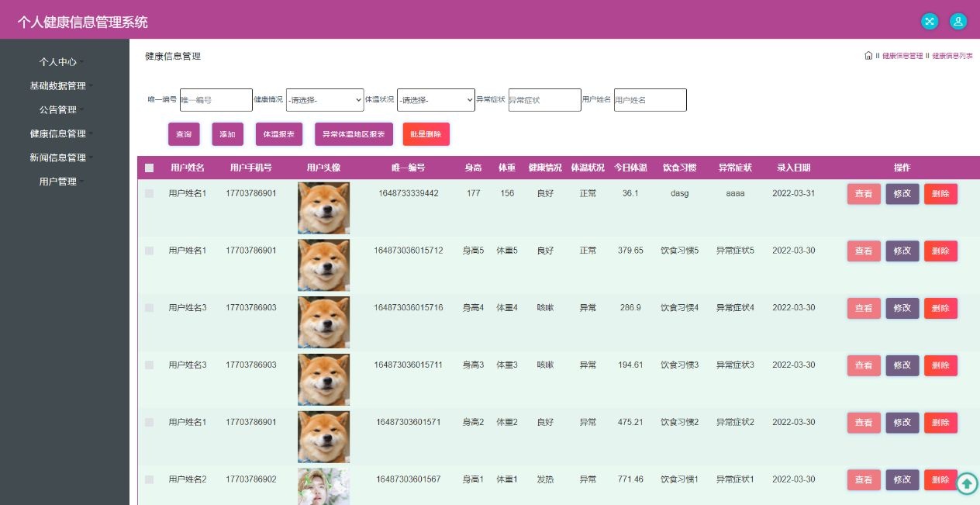Click 查看 for record 16487303601571
The height and width of the screenshot is (505, 980).
[x=864, y=423]
